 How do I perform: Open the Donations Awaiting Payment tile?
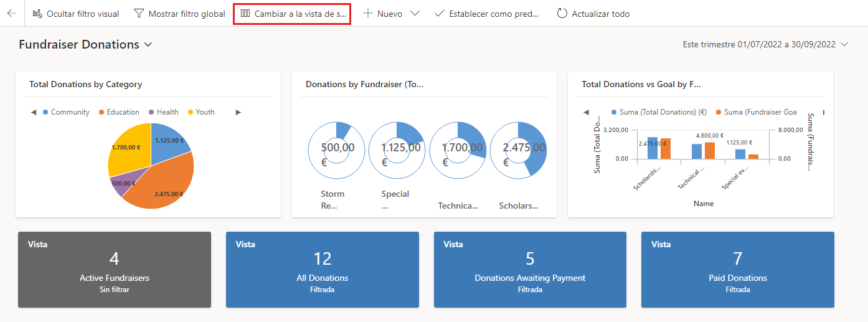coord(530,270)
